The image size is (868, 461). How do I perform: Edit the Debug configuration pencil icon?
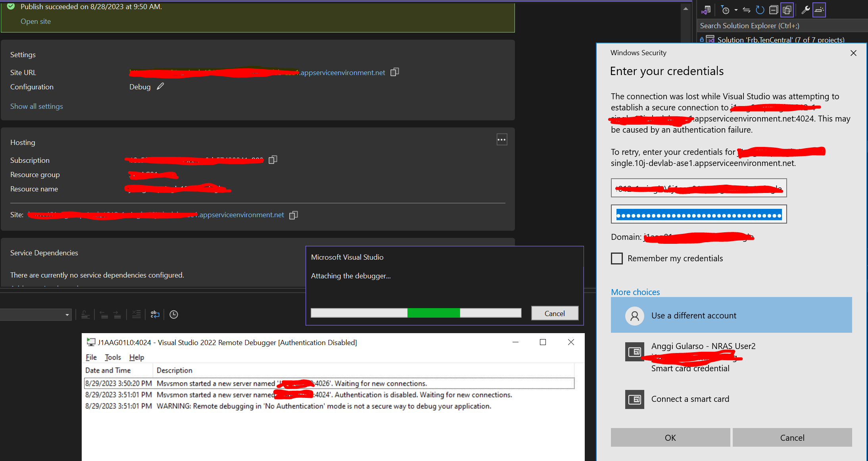[160, 87]
